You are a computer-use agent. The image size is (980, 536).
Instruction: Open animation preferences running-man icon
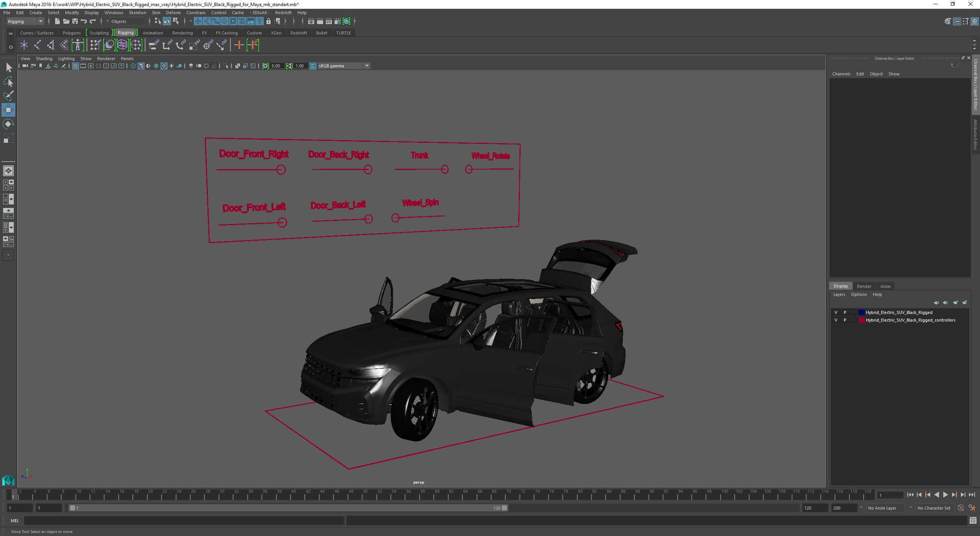(x=972, y=508)
